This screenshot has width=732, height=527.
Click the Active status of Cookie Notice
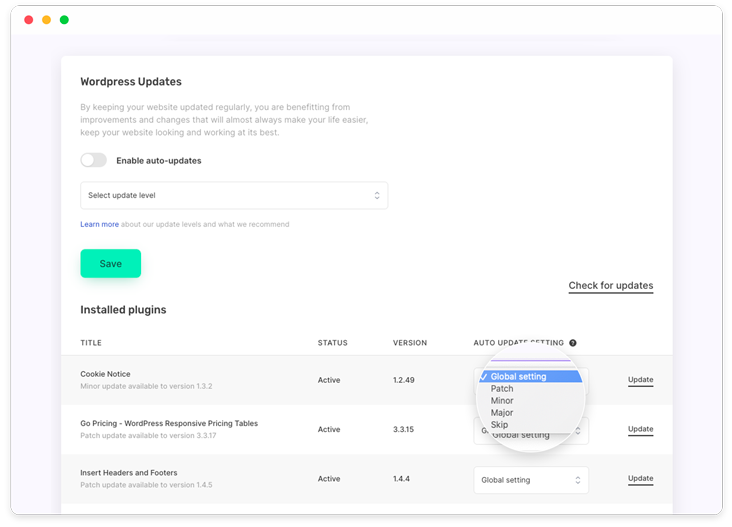(329, 380)
